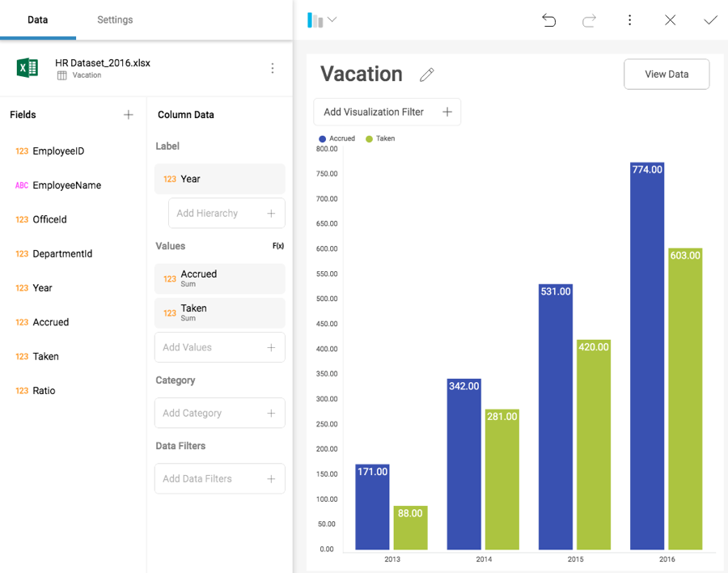Image resolution: width=728 pixels, height=573 pixels.
Task: Click the Add Category placeholder
Action: point(219,413)
